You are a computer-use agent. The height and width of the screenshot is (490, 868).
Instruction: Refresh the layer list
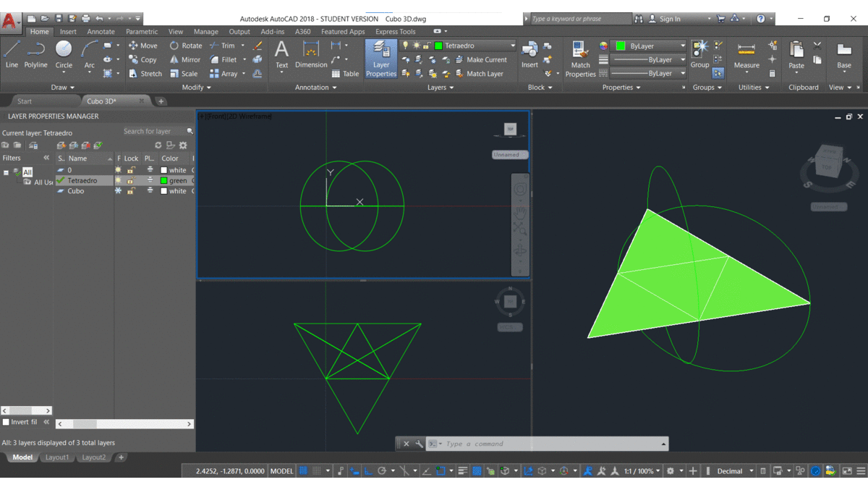158,145
